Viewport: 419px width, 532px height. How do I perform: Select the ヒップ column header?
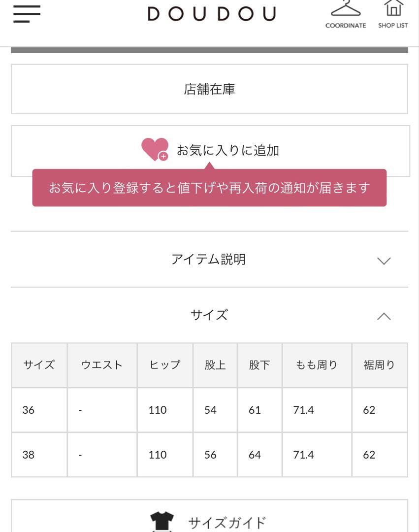click(x=165, y=365)
